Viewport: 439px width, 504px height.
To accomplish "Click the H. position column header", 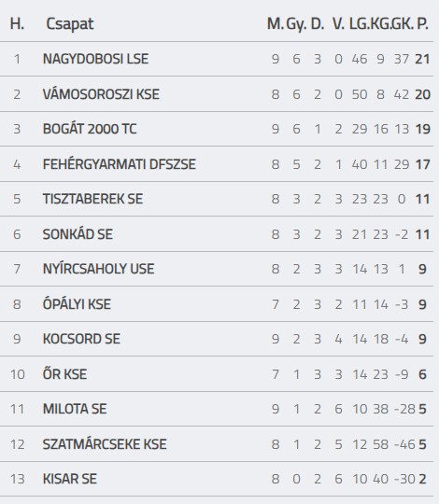I will [x=17, y=23].
